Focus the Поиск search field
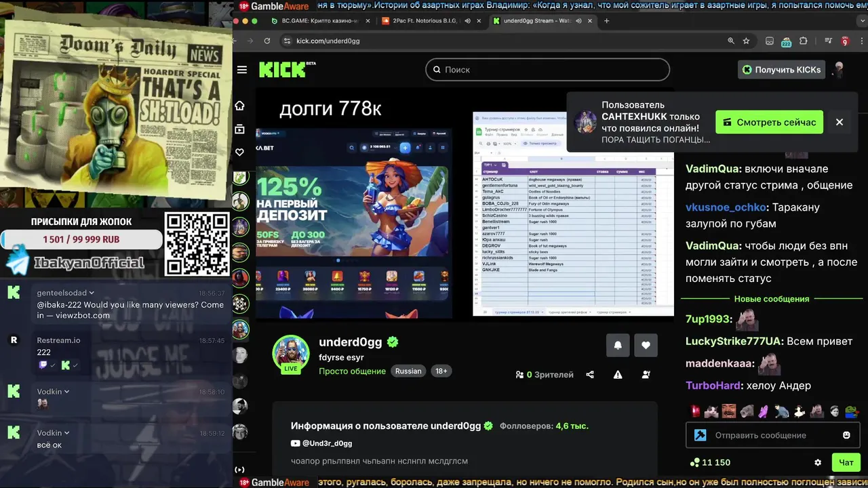 [547, 70]
